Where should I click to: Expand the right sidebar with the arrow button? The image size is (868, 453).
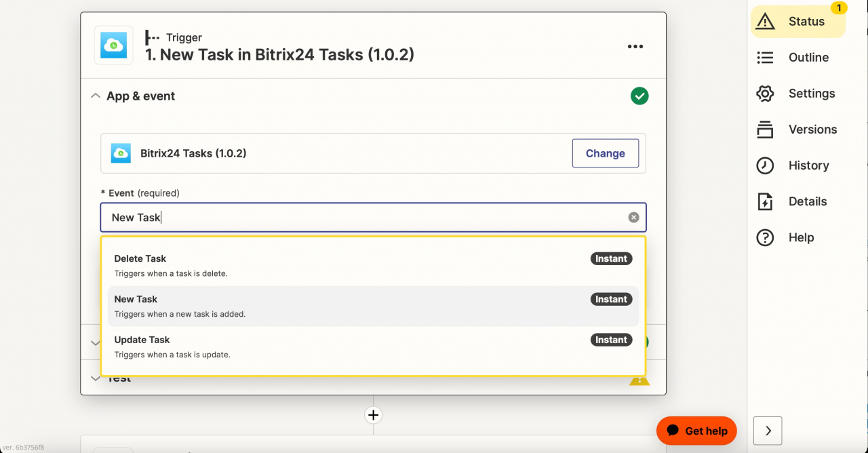tap(768, 431)
